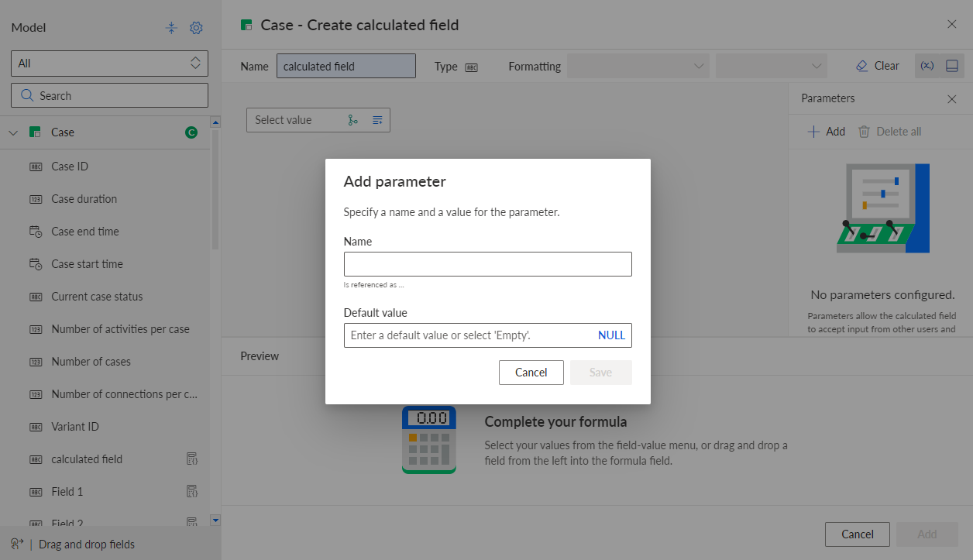The width and height of the screenshot is (973, 560).
Task: Click the Type ABC icon
Action: click(471, 67)
